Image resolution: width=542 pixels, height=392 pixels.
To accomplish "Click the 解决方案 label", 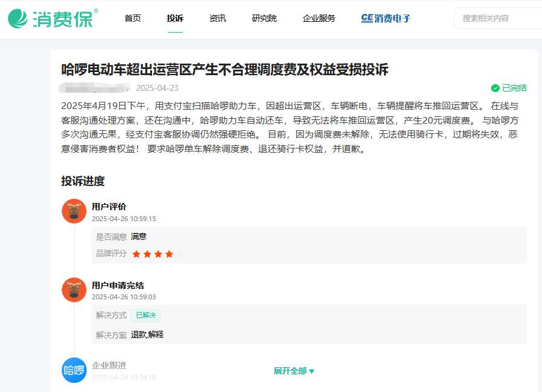I will (111, 335).
